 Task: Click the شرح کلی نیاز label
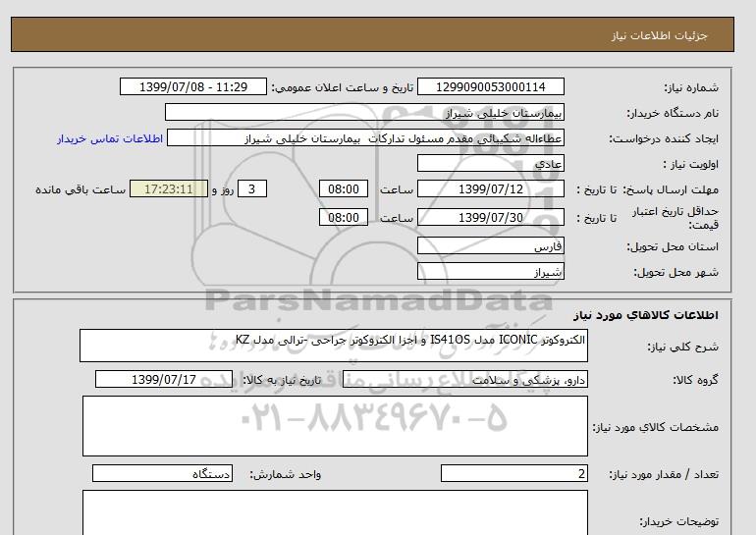point(682,347)
